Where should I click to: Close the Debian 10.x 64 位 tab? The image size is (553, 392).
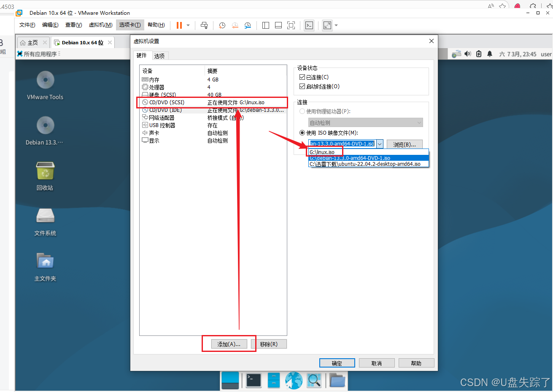click(x=110, y=42)
